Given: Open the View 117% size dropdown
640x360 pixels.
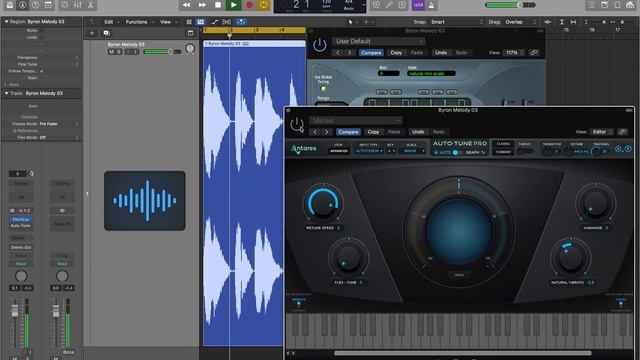Looking at the screenshot, I should [515, 53].
